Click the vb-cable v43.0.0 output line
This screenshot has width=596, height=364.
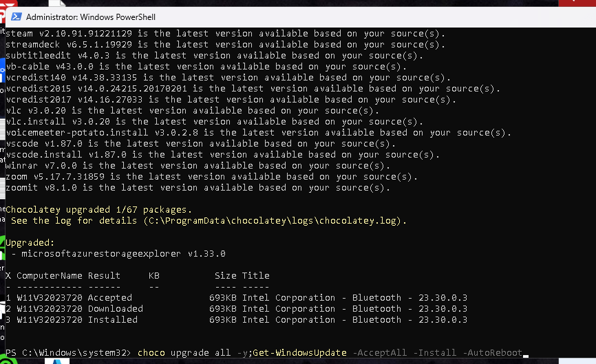[x=206, y=67]
